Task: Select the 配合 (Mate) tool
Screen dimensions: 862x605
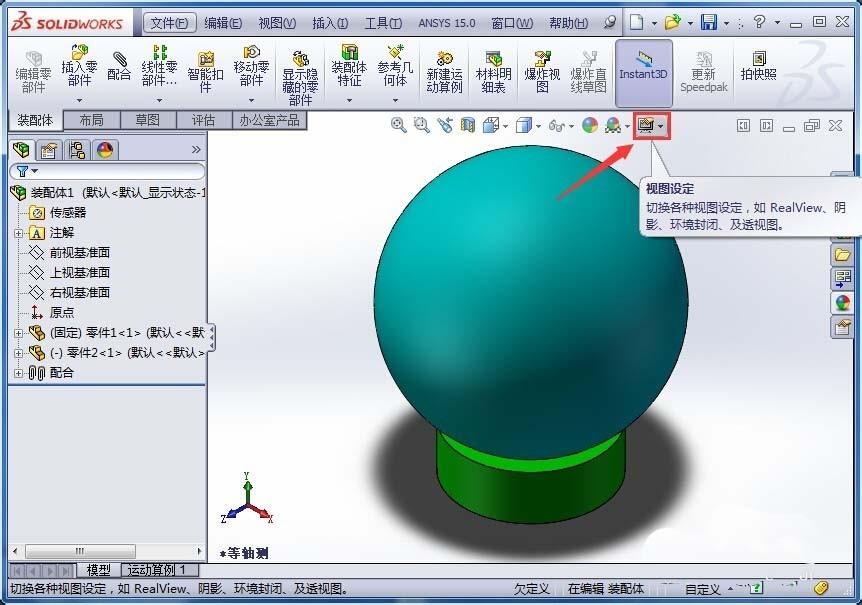Action: pyautogui.click(x=120, y=65)
